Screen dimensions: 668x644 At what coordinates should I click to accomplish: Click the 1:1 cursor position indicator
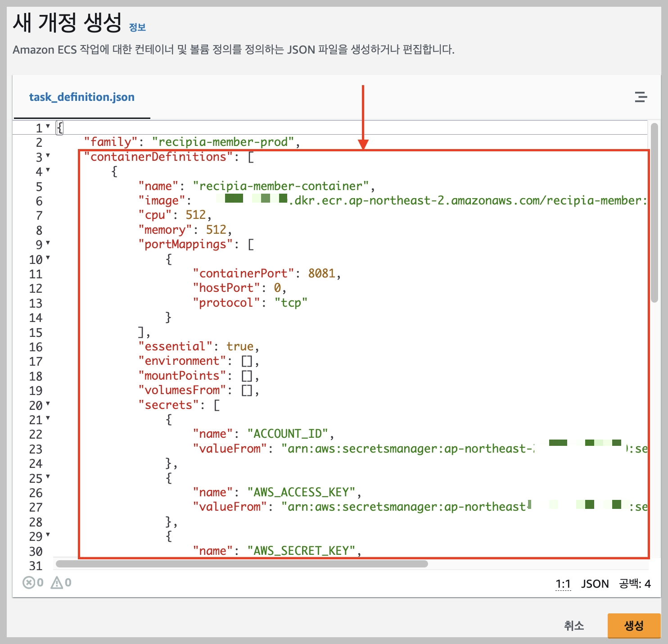click(x=563, y=584)
